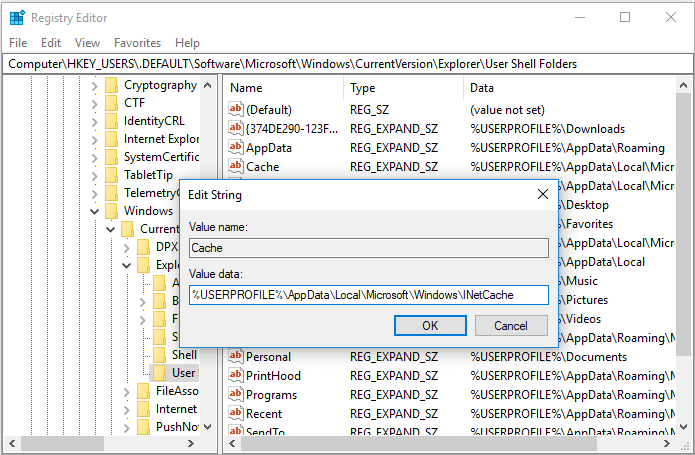Click the AppData value string icon

235,147
